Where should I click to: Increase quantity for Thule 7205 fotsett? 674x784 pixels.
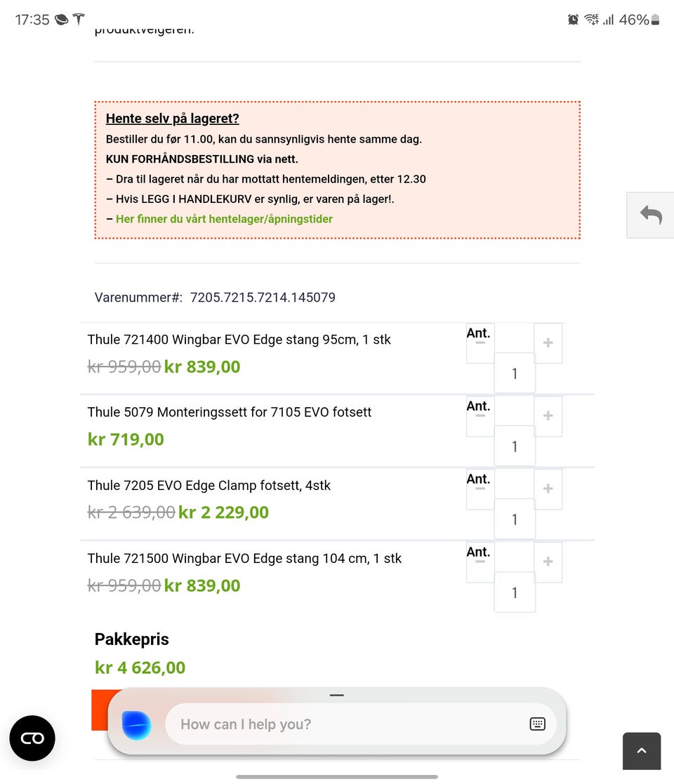[x=548, y=489]
